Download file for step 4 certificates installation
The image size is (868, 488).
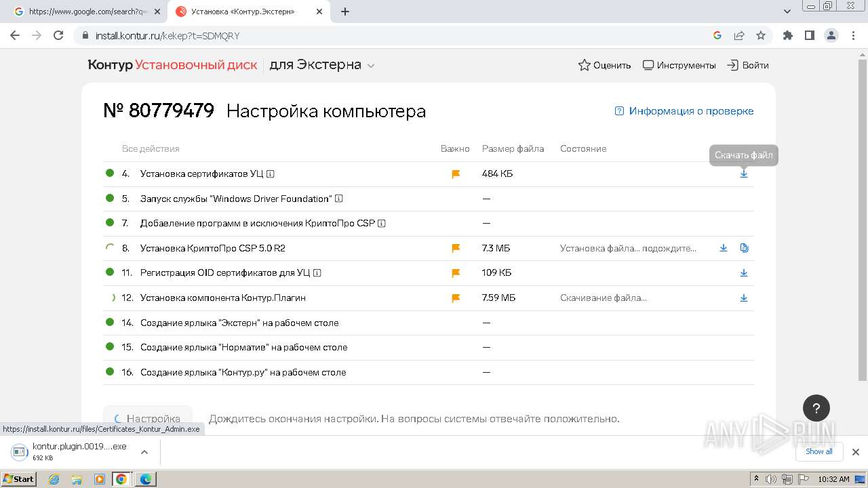(744, 174)
